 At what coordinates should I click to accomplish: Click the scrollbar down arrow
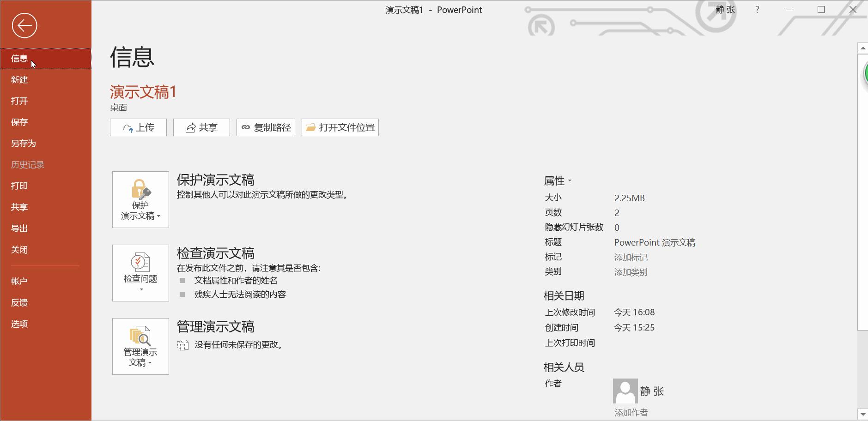coord(862,413)
